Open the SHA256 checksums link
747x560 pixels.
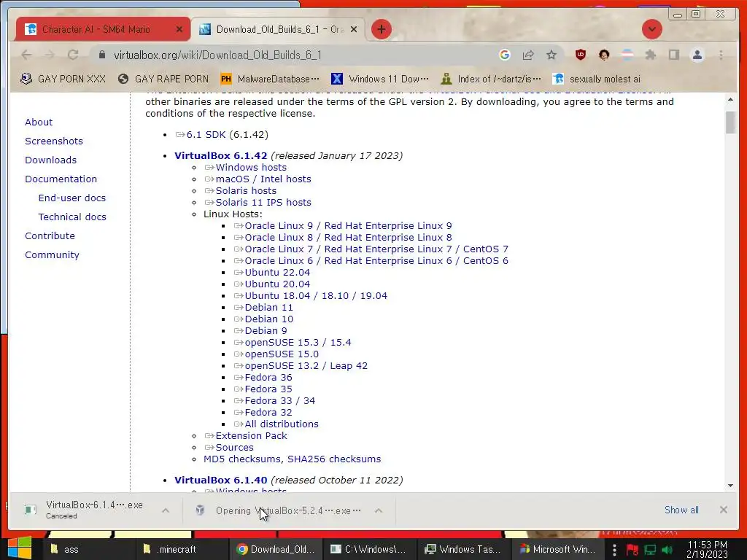point(334,459)
